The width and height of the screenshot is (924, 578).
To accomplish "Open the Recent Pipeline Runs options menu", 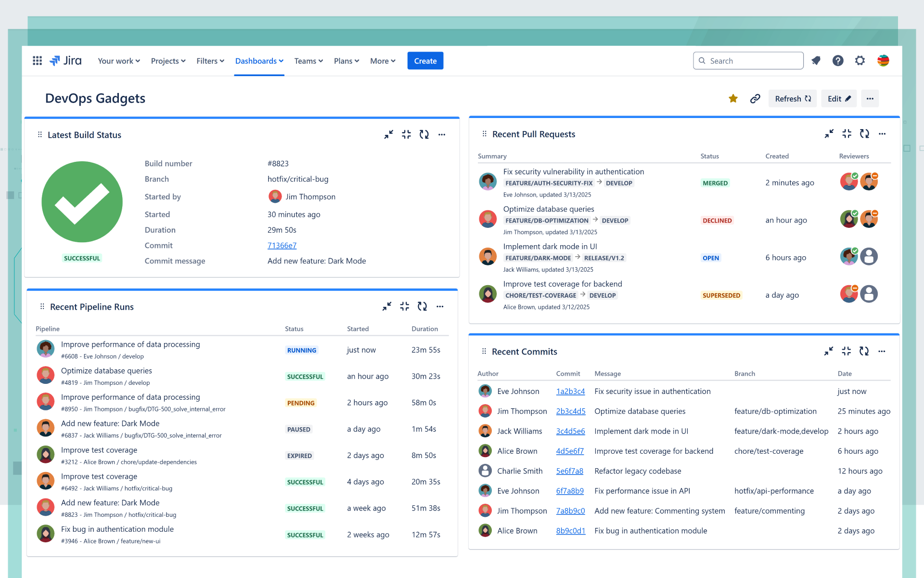I will (440, 306).
